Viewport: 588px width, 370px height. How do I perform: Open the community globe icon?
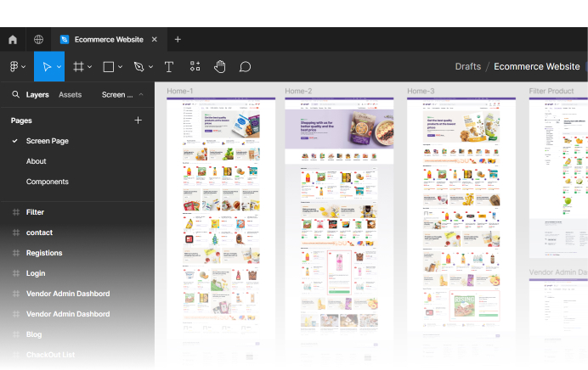tap(38, 39)
